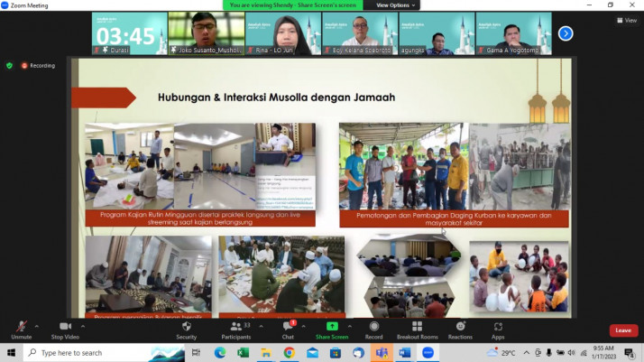Show next participants with the right arrow
Viewport: 644px width, 362px height.
point(566,33)
